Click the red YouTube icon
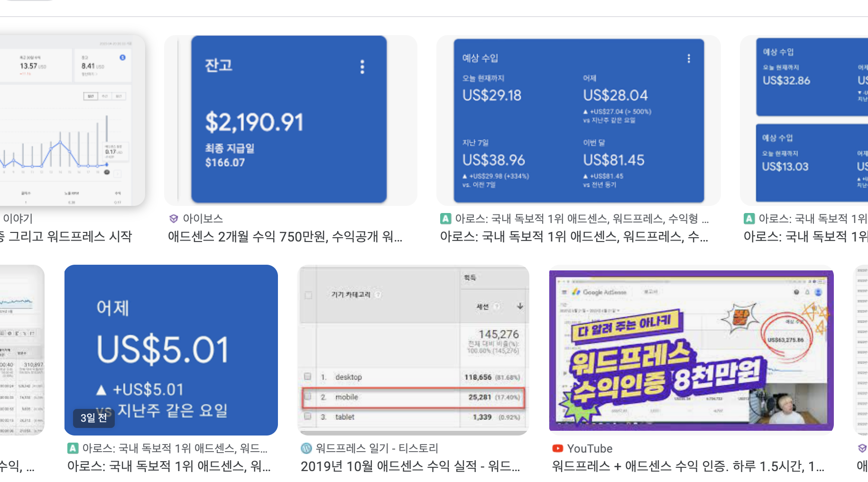The image size is (868, 482). tap(558, 448)
